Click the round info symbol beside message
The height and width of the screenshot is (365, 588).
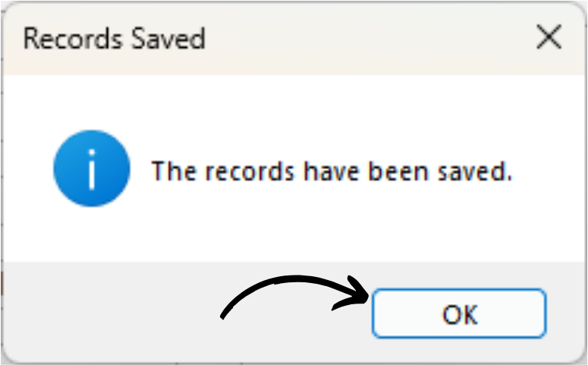pyautogui.click(x=92, y=168)
